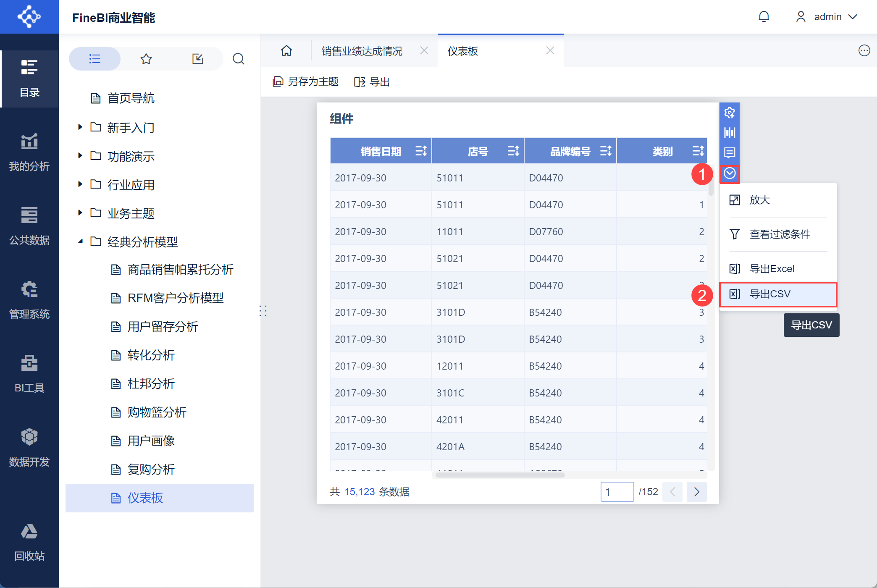The height and width of the screenshot is (588, 877).
Task: Click the 导出 toolbar button
Action: click(x=372, y=82)
